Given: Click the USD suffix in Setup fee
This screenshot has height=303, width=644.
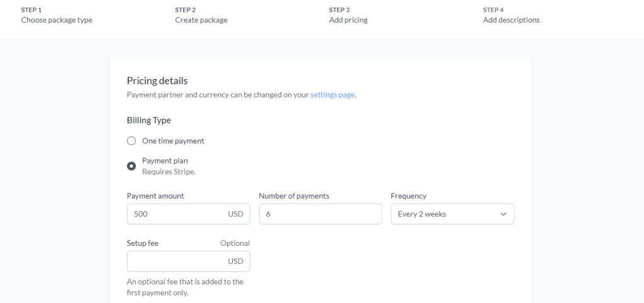Looking at the screenshot, I should [236, 261].
